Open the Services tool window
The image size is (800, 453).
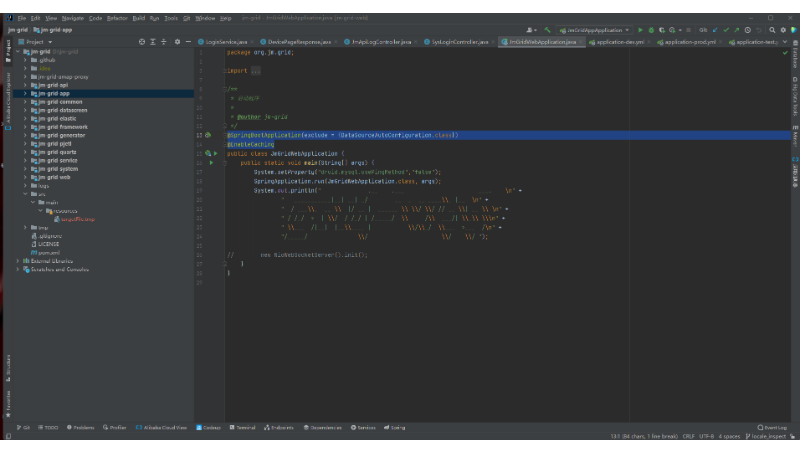(x=363, y=427)
